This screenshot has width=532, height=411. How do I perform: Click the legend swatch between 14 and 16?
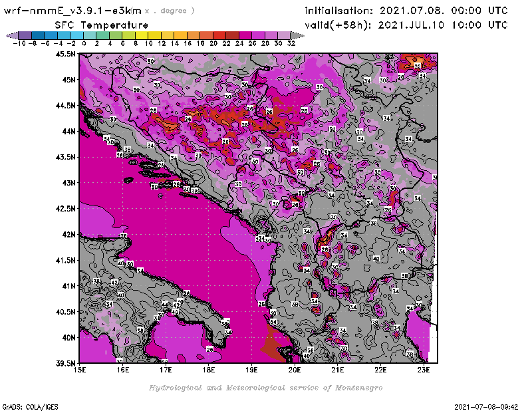tap(180, 35)
